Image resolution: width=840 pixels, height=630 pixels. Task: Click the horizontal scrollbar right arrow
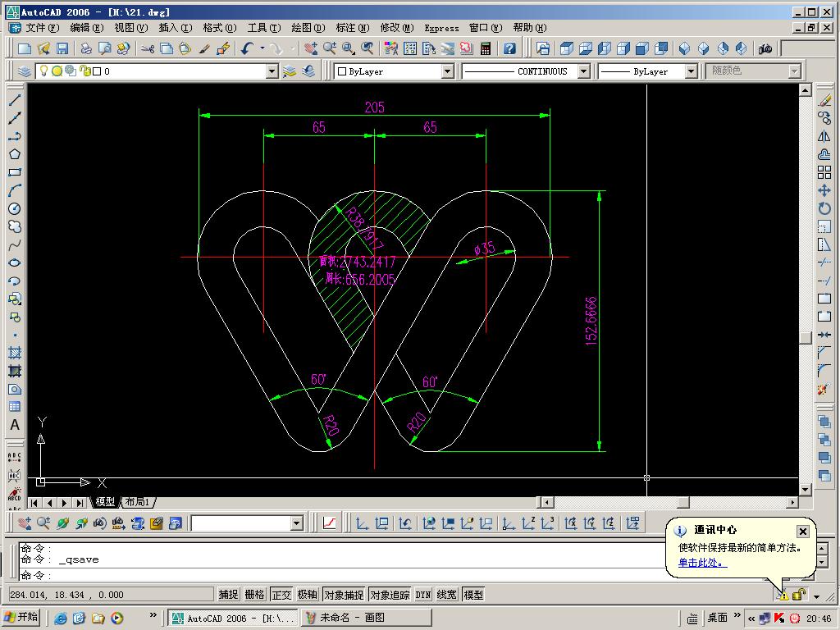(x=792, y=503)
